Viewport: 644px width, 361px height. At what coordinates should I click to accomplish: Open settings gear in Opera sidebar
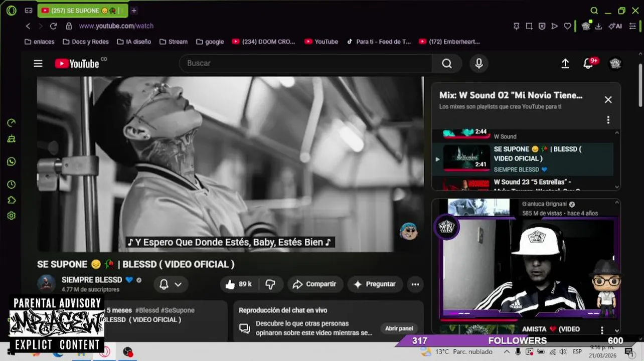(11, 216)
